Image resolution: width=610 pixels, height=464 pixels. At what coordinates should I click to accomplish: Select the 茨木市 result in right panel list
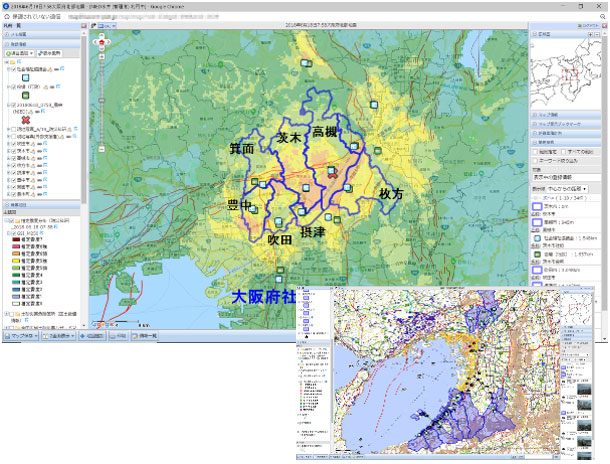tap(566, 210)
